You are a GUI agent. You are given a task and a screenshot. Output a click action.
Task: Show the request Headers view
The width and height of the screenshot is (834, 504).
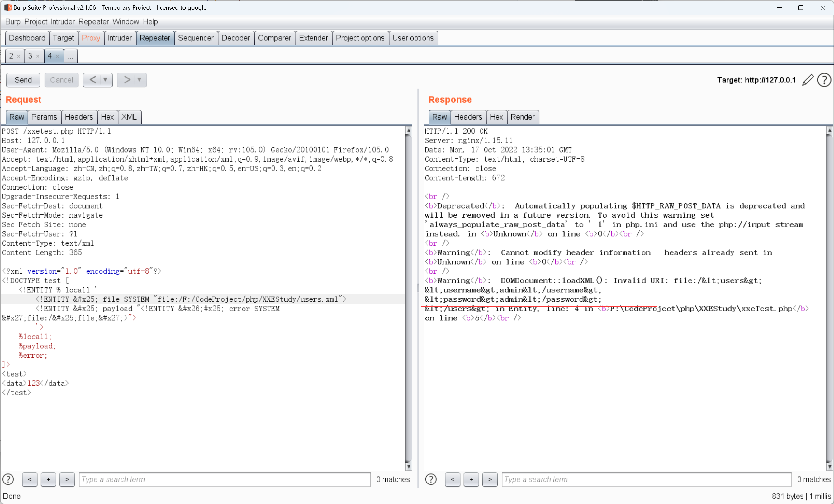[79, 117]
